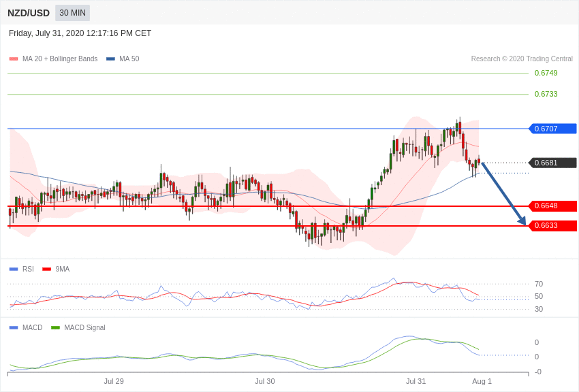This screenshot has width=579, height=392.
Task: Click the MACD legend swatch
Action: pos(14,327)
